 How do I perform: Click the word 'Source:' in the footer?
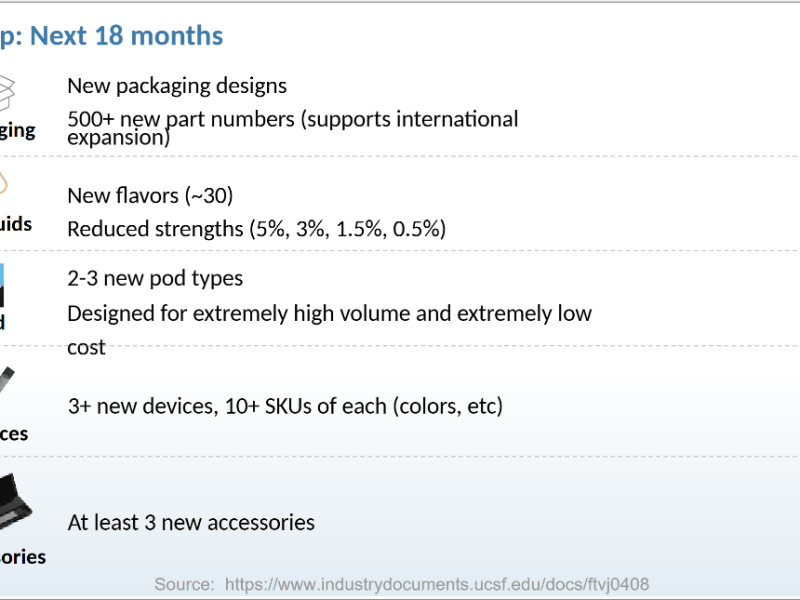(184, 584)
